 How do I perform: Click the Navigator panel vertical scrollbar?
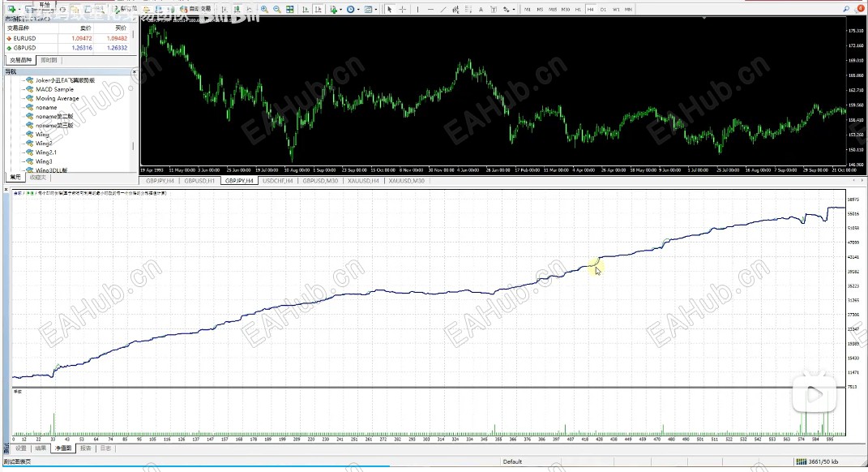[x=133, y=122]
